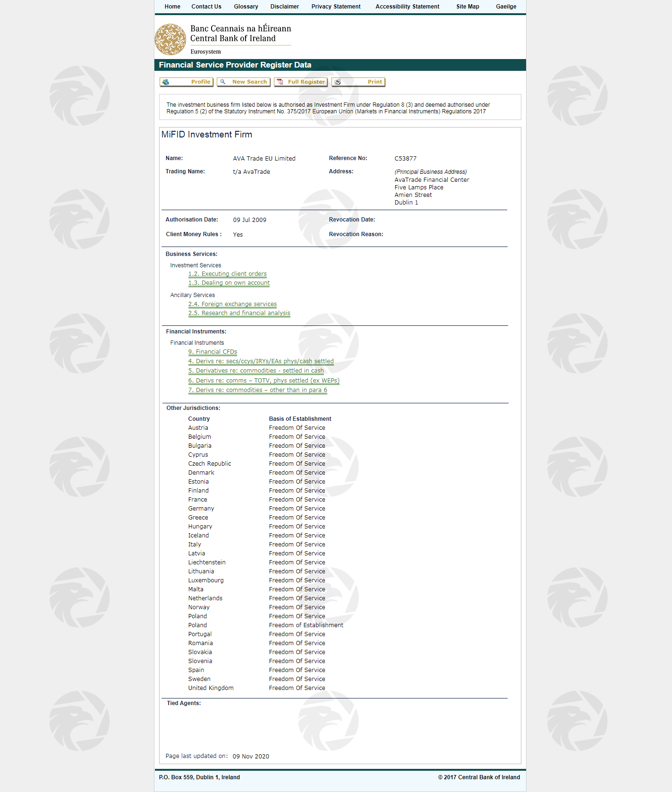Image resolution: width=672 pixels, height=792 pixels.
Task: Click the Full Register button label
Action: tap(306, 82)
